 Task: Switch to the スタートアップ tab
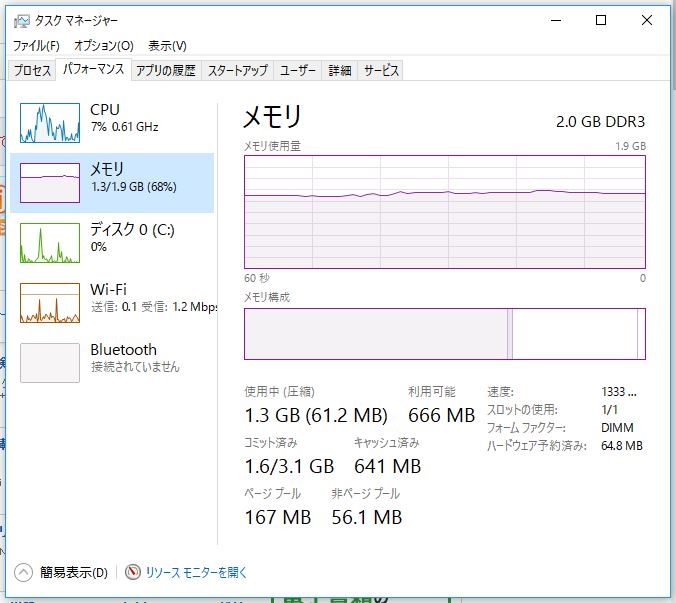[237, 70]
